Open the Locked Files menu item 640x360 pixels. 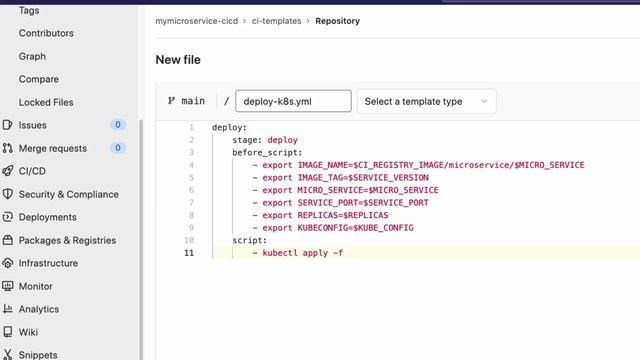[x=46, y=102]
